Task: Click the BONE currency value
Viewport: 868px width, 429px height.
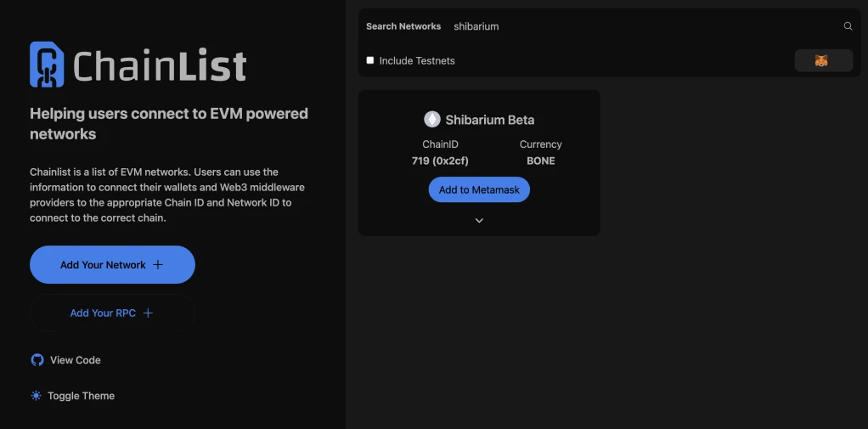Action: pyautogui.click(x=541, y=161)
